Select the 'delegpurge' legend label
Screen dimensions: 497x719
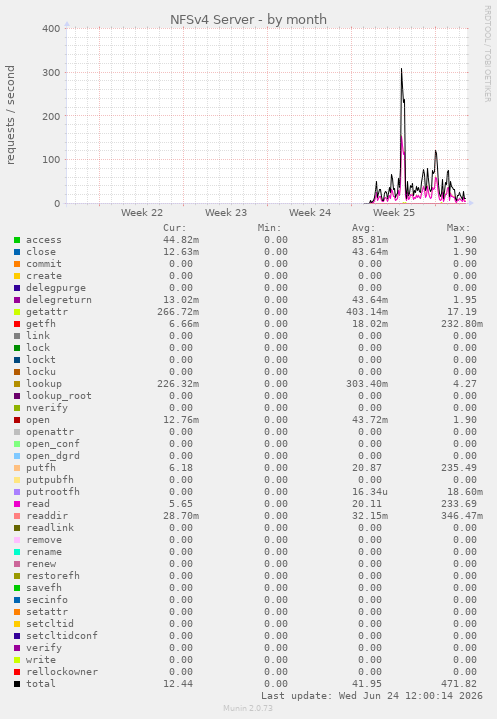56,288
